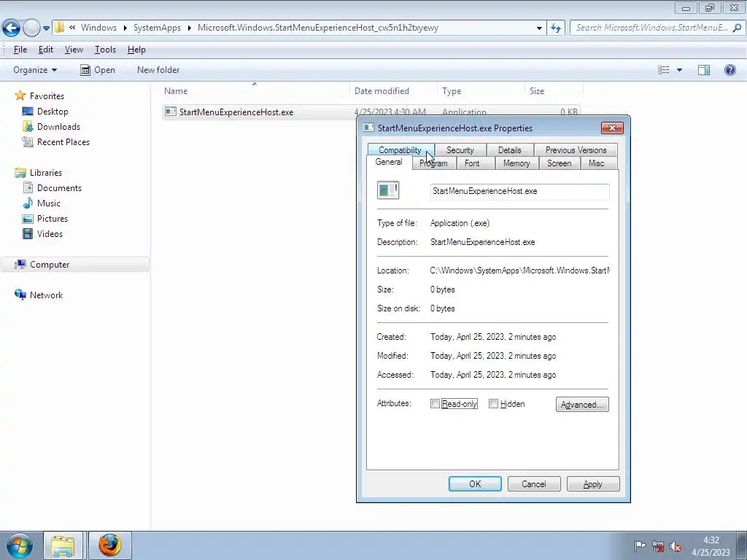Open the Tools menu
The width and height of the screenshot is (747, 560).
coord(105,50)
